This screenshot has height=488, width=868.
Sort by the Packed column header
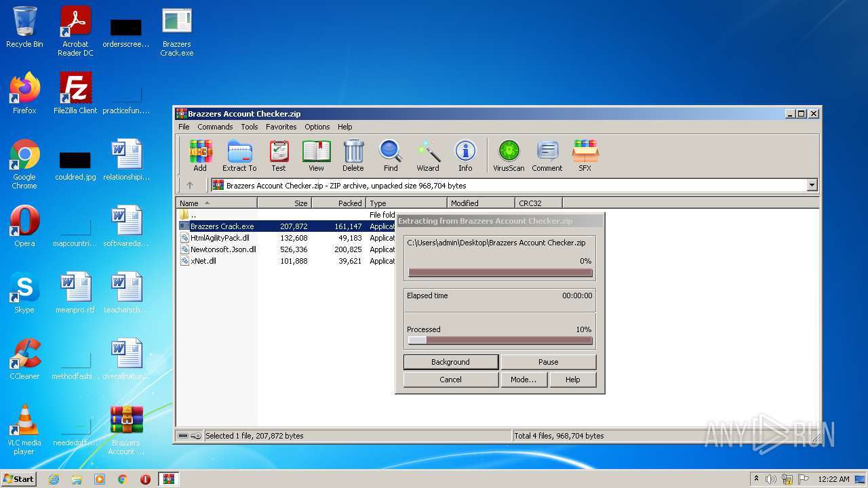tap(338, 203)
